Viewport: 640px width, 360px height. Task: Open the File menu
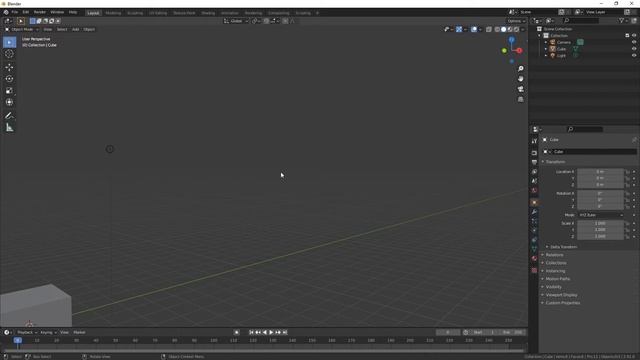click(15, 12)
